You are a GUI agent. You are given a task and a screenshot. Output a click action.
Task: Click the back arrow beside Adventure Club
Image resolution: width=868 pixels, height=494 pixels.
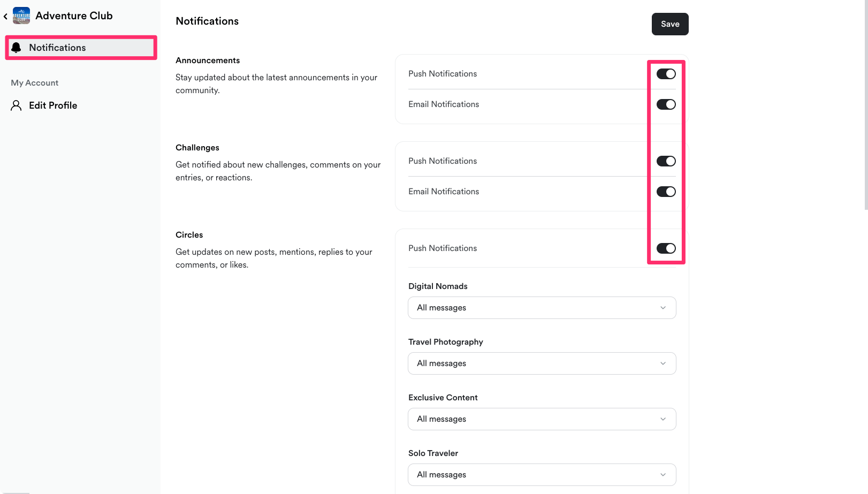(x=5, y=17)
